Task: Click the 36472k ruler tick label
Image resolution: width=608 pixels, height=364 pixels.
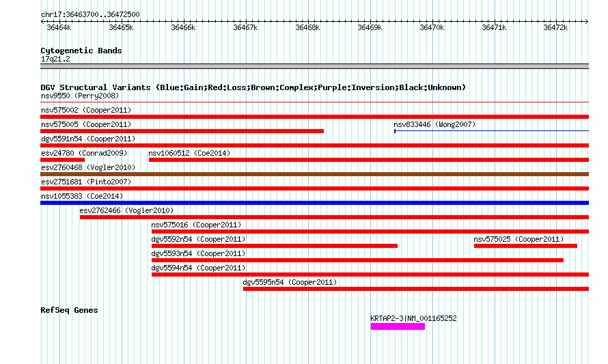Action: click(x=555, y=27)
